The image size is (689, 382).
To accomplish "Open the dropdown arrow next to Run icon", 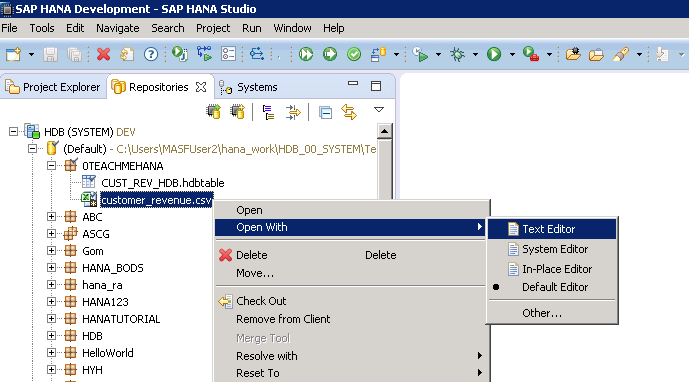I will click(512, 55).
